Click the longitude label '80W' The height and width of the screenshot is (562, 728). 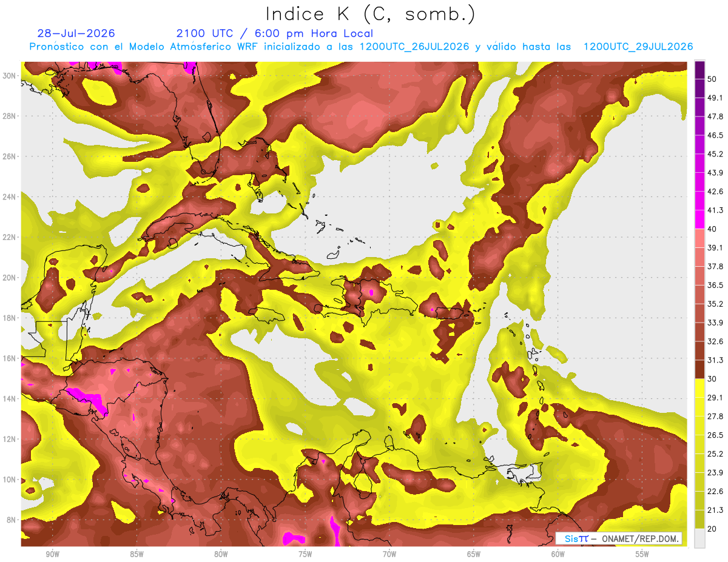pyautogui.click(x=221, y=555)
